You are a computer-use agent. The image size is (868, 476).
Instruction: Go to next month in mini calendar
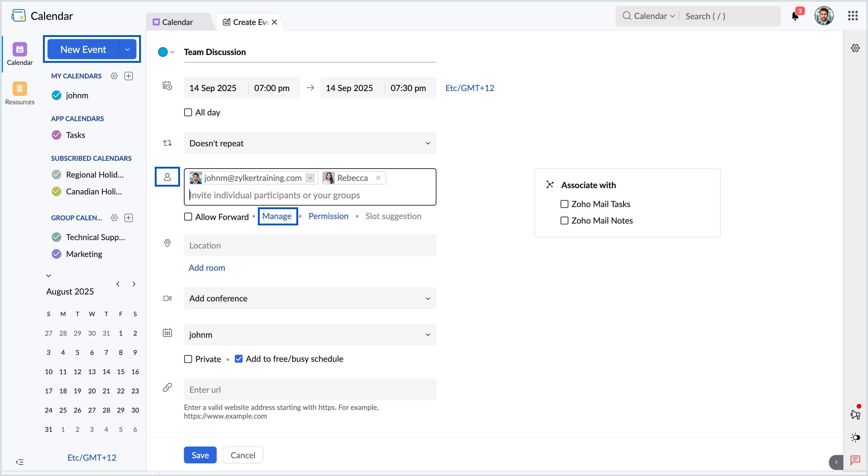[x=134, y=284]
